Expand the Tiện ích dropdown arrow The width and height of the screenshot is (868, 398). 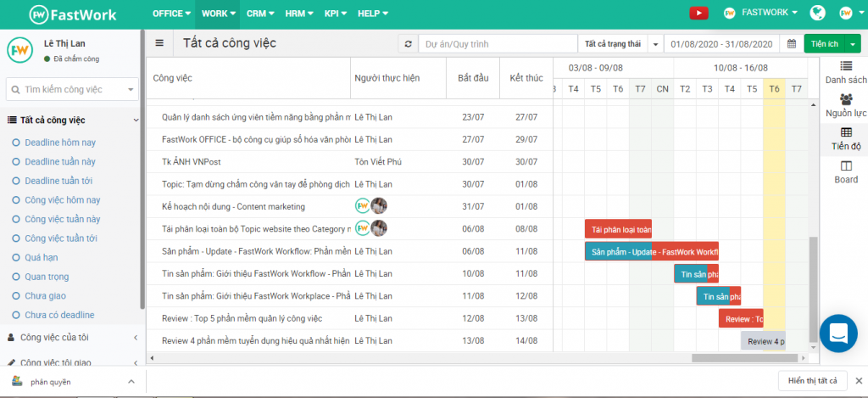click(852, 44)
